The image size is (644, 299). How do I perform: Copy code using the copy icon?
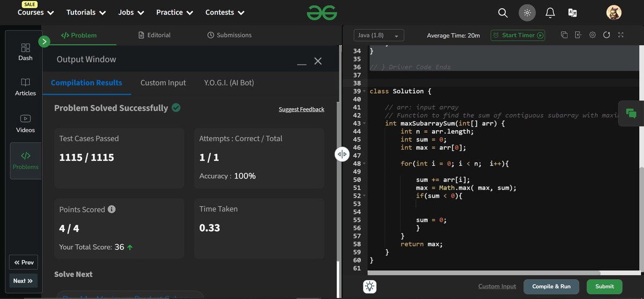tap(564, 35)
